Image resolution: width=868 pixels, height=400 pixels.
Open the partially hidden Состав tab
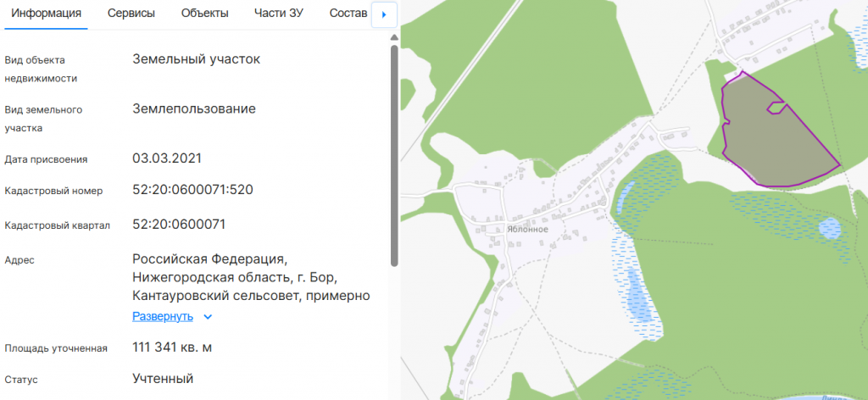(x=348, y=14)
